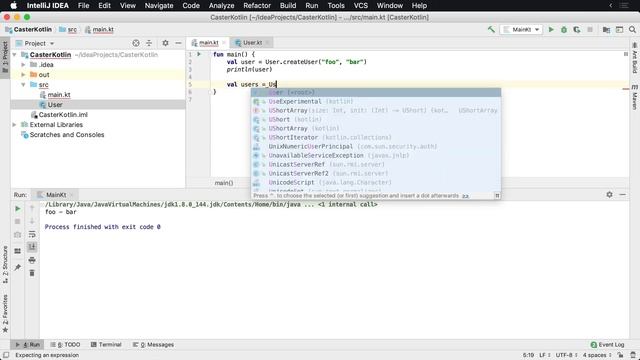Toggle soft-wrap in Run console
The image size is (640, 360).
(x=32, y=235)
